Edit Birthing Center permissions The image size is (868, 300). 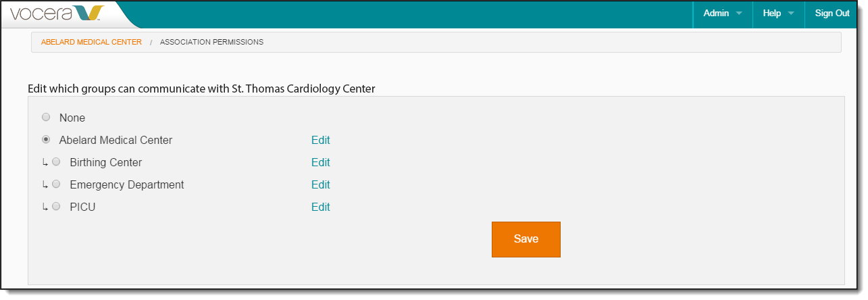click(321, 163)
